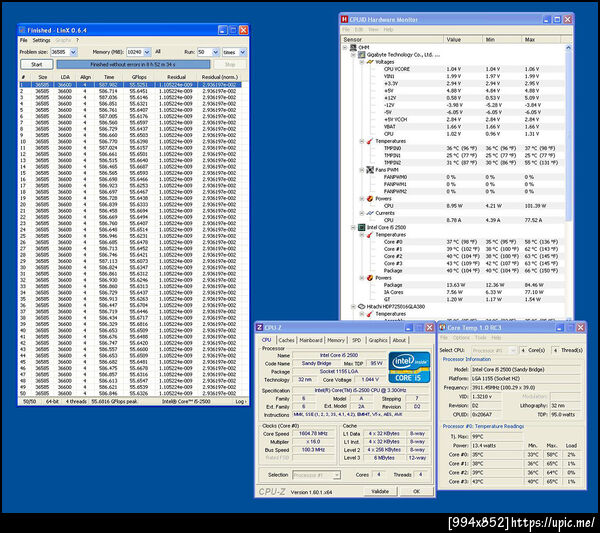
Task: Collapse the Intel Core i5 2500 node
Action: (353, 227)
